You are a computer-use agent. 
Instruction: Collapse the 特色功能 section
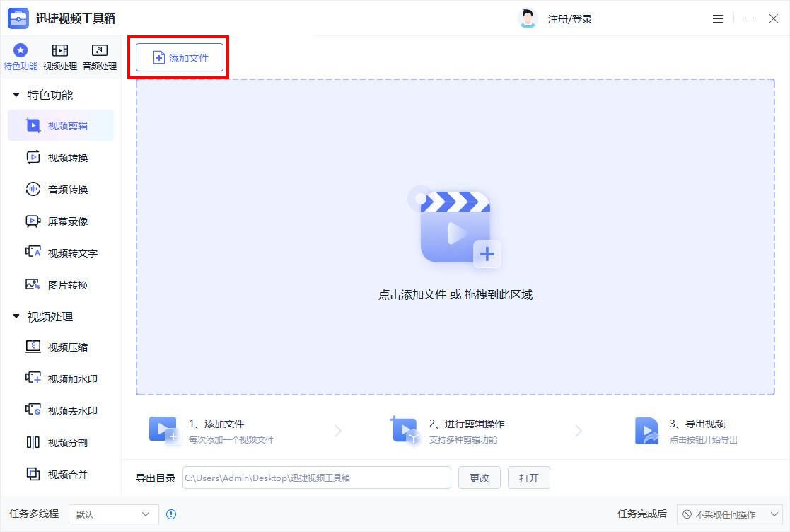[16, 95]
